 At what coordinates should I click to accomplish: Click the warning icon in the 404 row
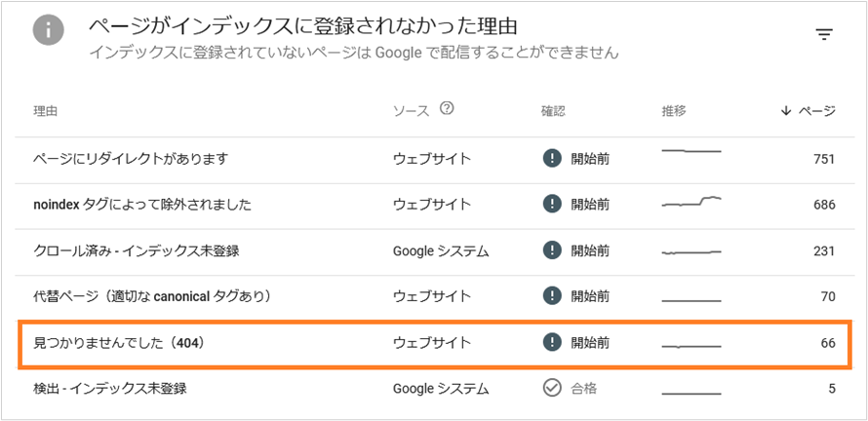click(552, 343)
